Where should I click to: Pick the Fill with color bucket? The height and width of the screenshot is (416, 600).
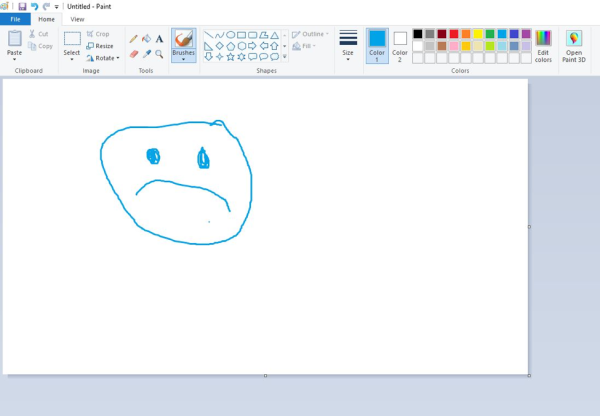click(146, 39)
